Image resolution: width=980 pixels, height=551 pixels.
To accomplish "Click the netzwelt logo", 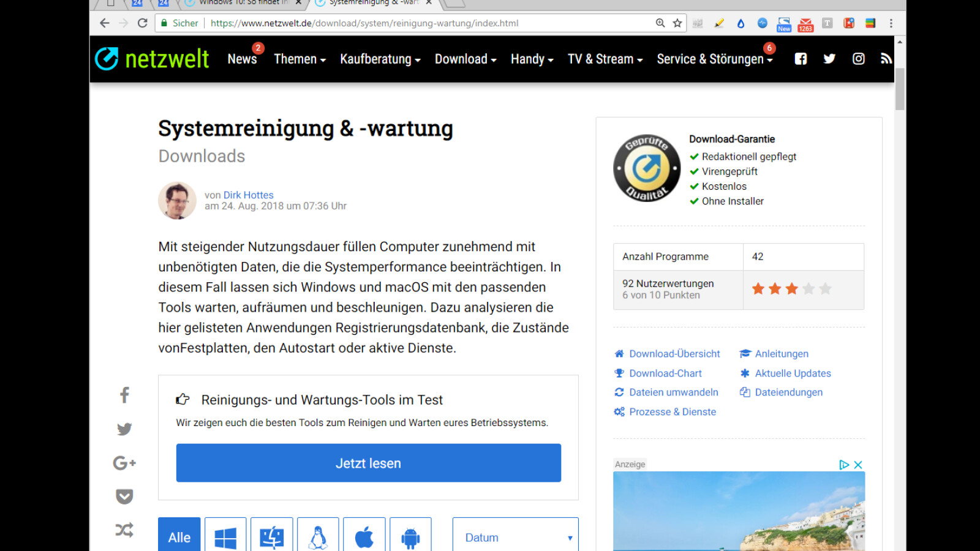I will click(152, 59).
